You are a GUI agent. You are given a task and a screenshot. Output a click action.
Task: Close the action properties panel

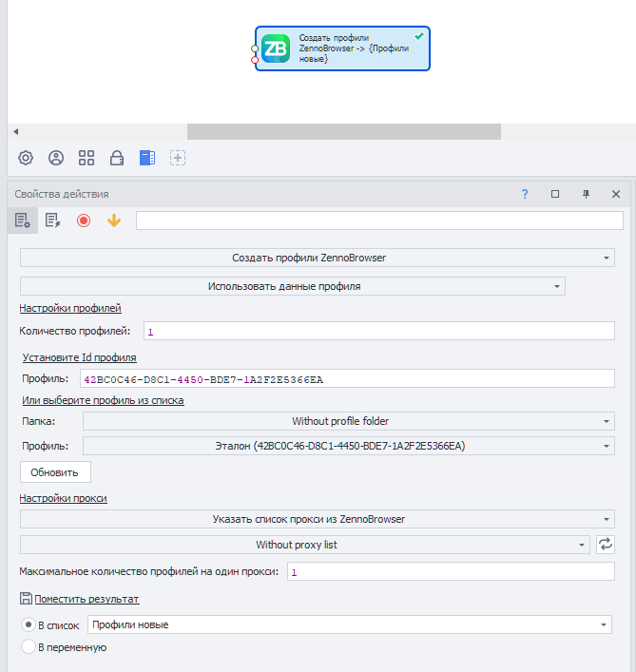(616, 194)
